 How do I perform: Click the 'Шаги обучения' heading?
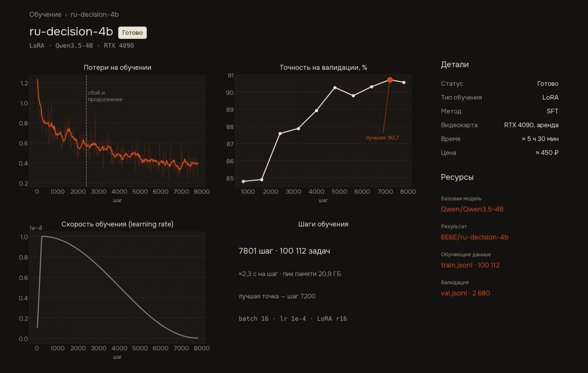(x=323, y=224)
